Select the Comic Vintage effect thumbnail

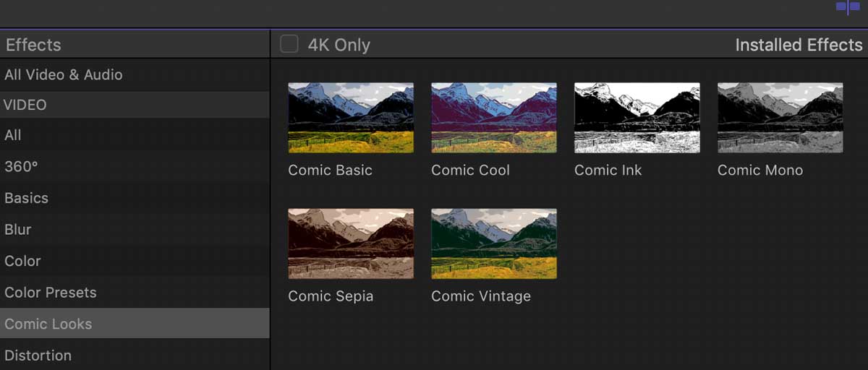(494, 244)
